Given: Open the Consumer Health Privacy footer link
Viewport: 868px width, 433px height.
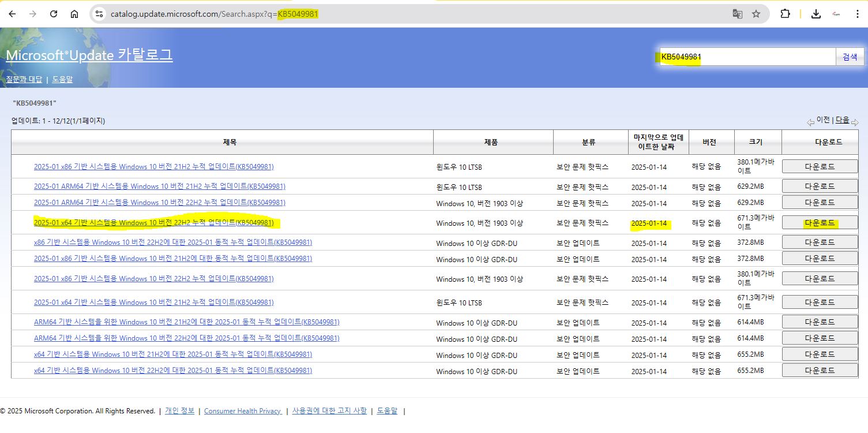Looking at the screenshot, I should [x=243, y=411].
